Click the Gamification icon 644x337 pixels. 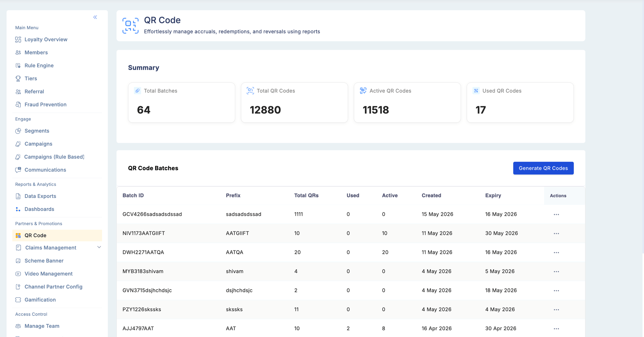tap(18, 300)
